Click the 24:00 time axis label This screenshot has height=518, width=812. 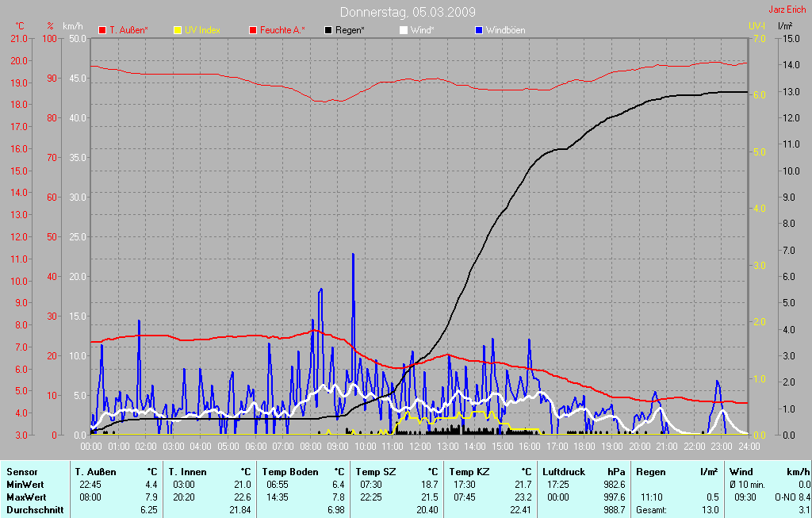pyautogui.click(x=749, y=447)
